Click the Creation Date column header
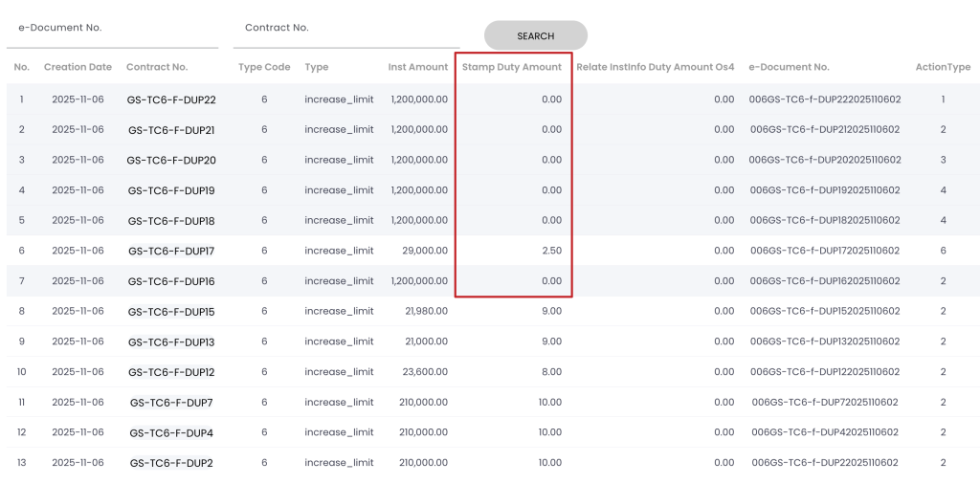 pyautogui.click(x=78, y=67)
